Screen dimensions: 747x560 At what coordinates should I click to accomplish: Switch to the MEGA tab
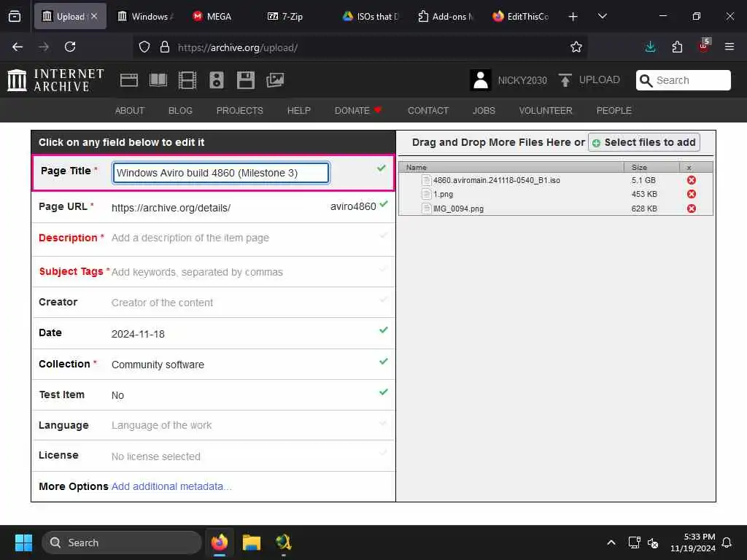point(219,16)
